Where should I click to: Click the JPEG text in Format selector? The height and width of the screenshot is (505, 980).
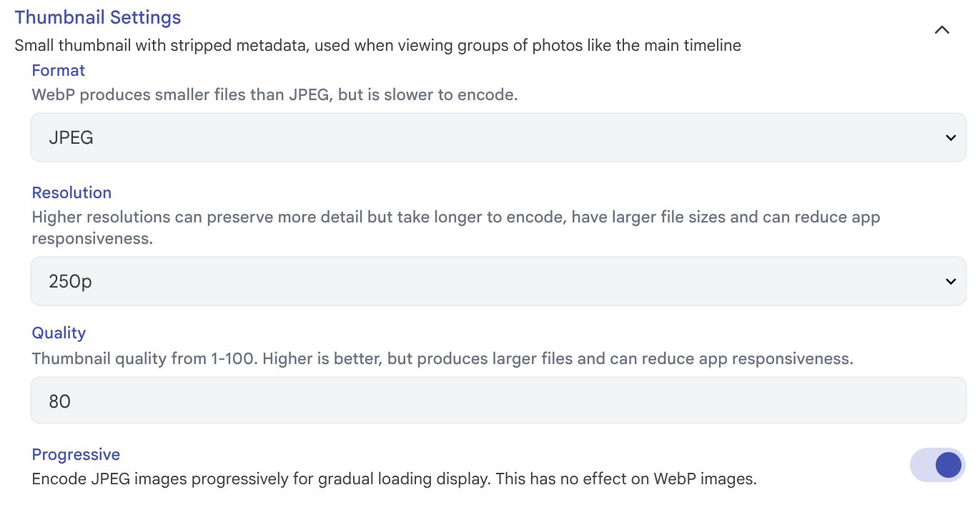click(71, 138)
